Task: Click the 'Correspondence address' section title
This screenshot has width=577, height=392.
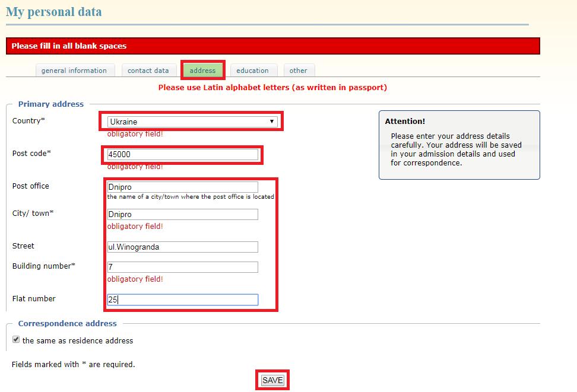Action: (67, 324)
